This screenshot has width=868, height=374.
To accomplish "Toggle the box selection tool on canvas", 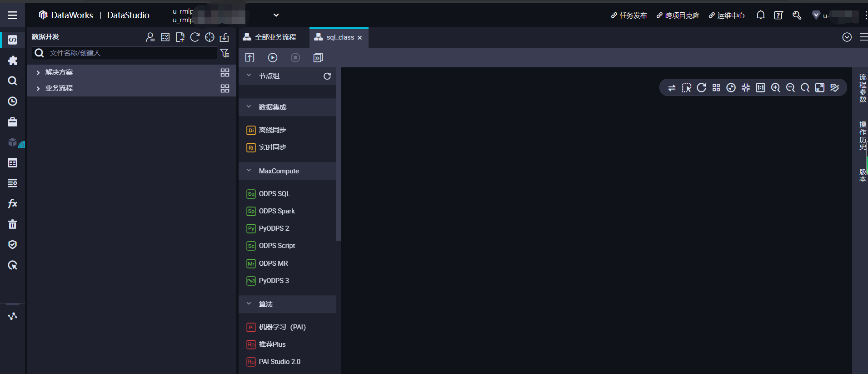I will [687, 88].
